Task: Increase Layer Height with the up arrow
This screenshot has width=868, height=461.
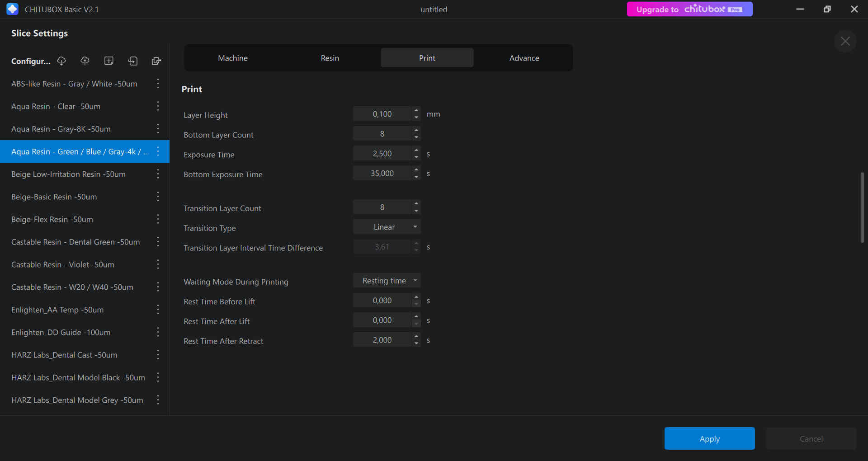Action: (416, 111)
